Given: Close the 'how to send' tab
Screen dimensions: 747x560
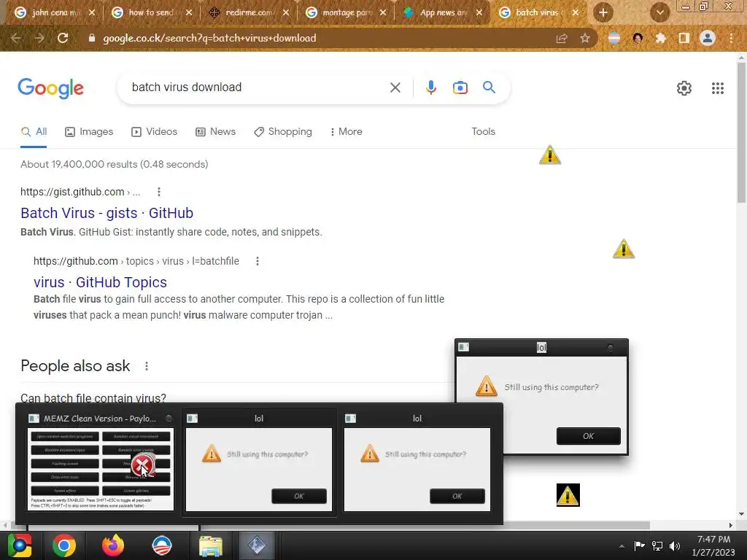Looking at the screenshot, I should tap(189, 12).
